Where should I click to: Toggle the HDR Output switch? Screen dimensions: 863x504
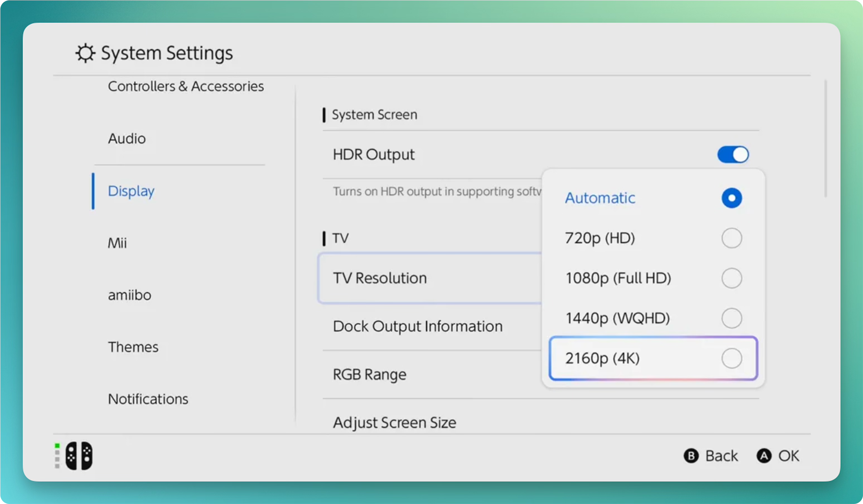[733, 155]
